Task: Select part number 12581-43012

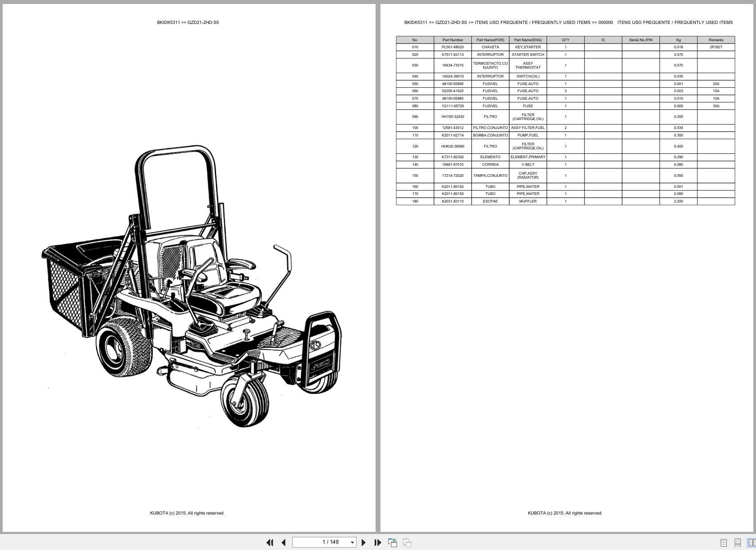Action: pyautogui.click(x=453, y=128)
